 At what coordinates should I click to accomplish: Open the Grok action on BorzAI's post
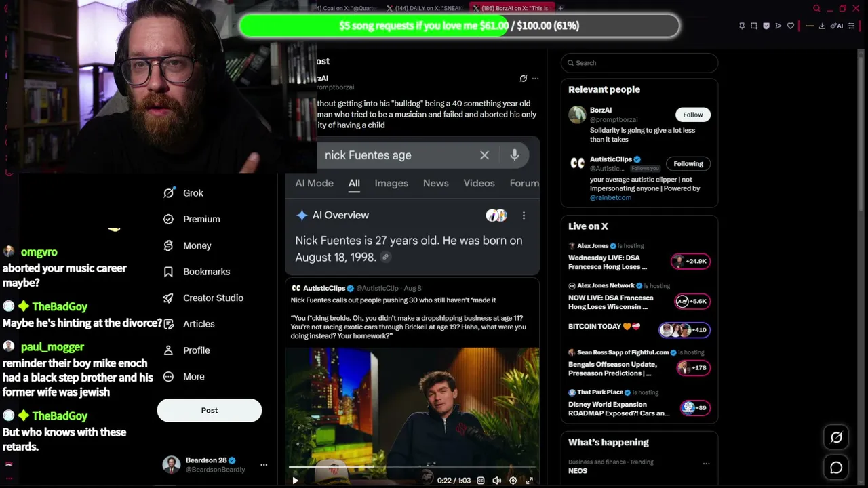pyautogui.click(x=523, y=79)
